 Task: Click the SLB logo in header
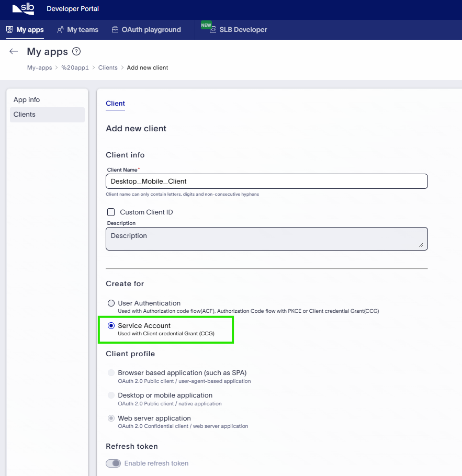click(x=23, y=9)
